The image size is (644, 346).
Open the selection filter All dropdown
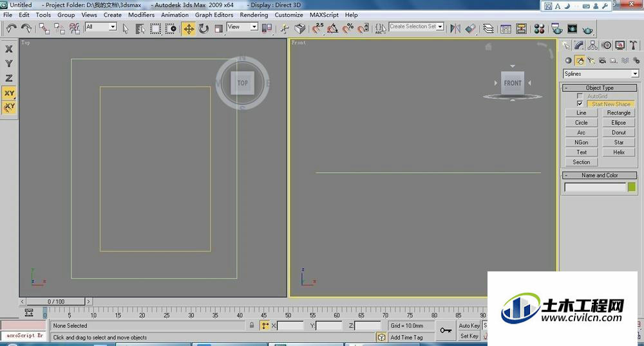click(101, 26)
